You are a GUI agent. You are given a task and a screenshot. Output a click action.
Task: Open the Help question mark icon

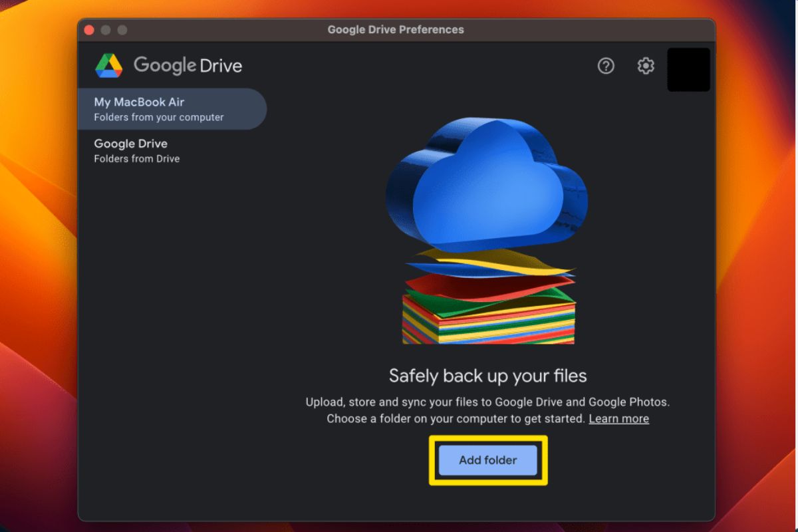[x=606, y=66]
